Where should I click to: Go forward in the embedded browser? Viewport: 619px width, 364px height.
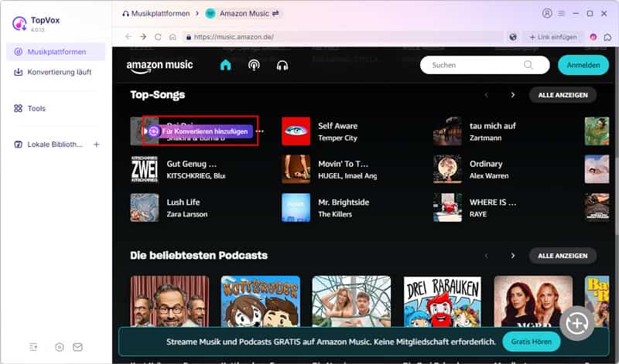point(143,36)
